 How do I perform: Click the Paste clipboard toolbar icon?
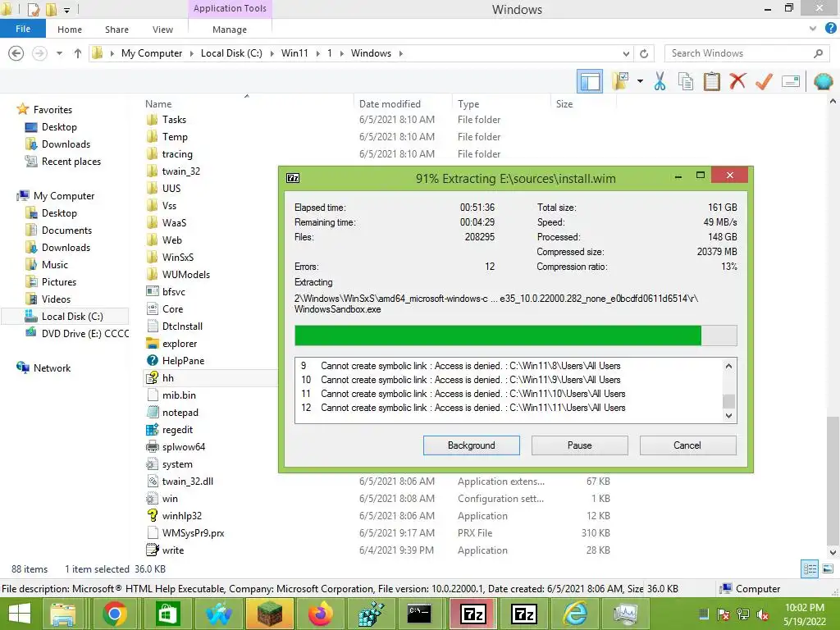tap(711, 81)
